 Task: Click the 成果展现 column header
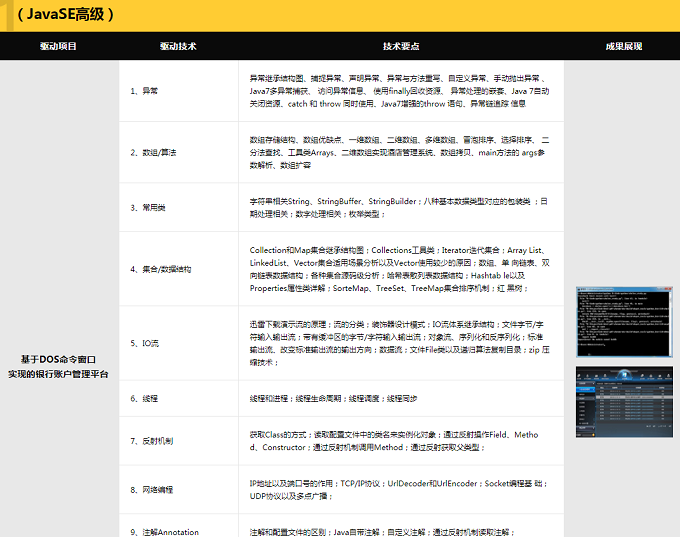point(623,46)
